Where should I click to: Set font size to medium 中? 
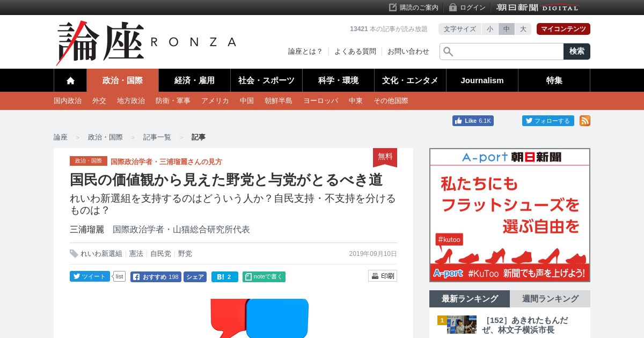[x=507, y=29]
